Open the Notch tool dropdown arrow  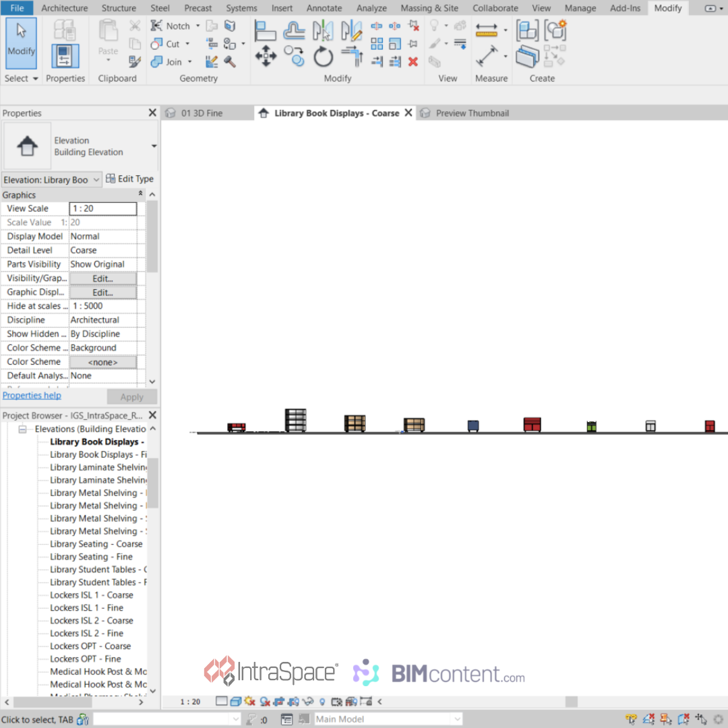click(198, 26)
